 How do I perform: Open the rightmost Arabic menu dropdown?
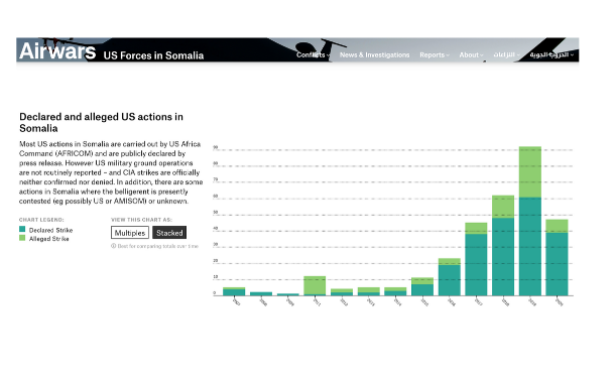point(551,55)
